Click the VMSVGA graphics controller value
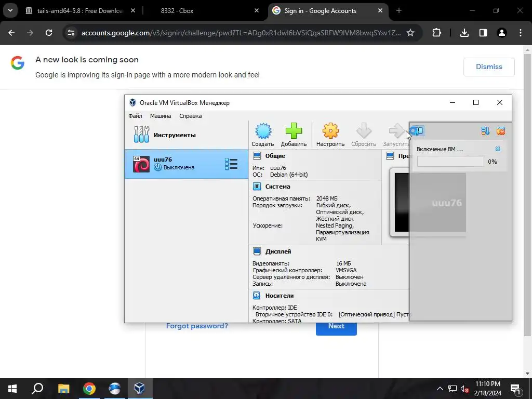Image resolution: width=532 pixels, height=399 pixels. 346,270
